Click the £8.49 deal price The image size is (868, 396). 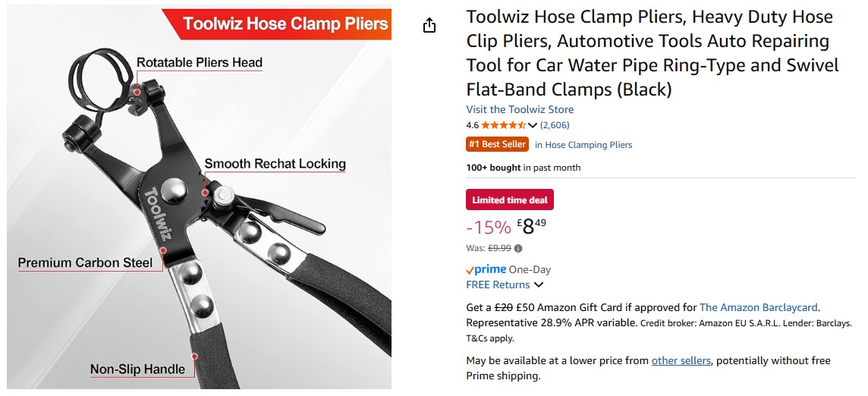click(x=531, y=226)
